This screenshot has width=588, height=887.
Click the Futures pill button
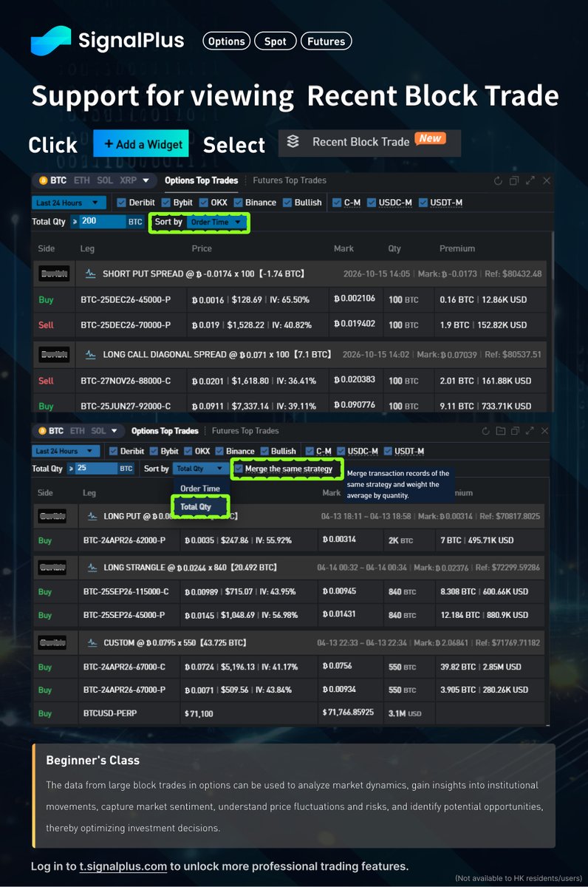pyautogui.click(x=326, y=41)
